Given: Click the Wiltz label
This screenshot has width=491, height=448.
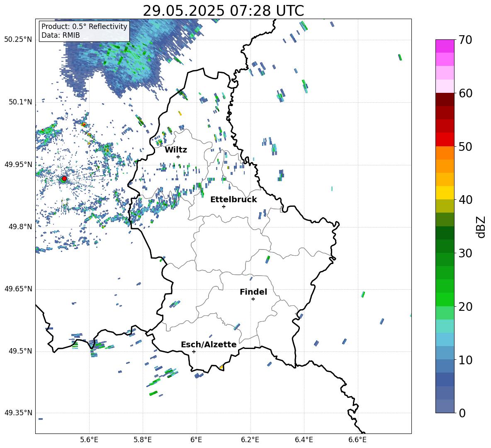Looking at the screenshot, I should [176, 150].
